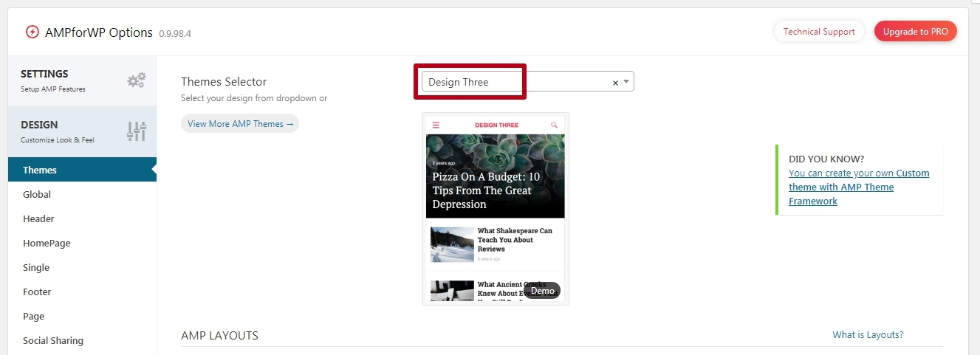Click the Demo badge on the theme preview
This screenshot has width=980, height=355.
coord(542,291)
